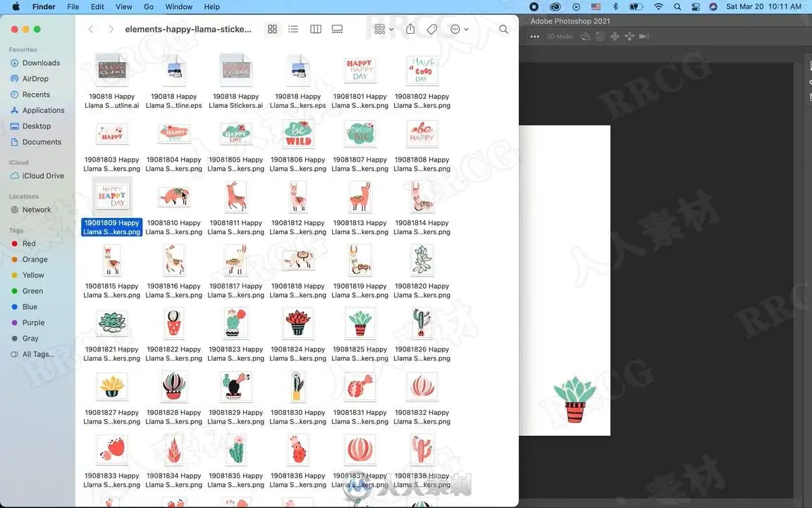Click the Finder search magnifier icon
Viewport: 812px width, 508px height.
pyautogui.click(x=503, y=29)
